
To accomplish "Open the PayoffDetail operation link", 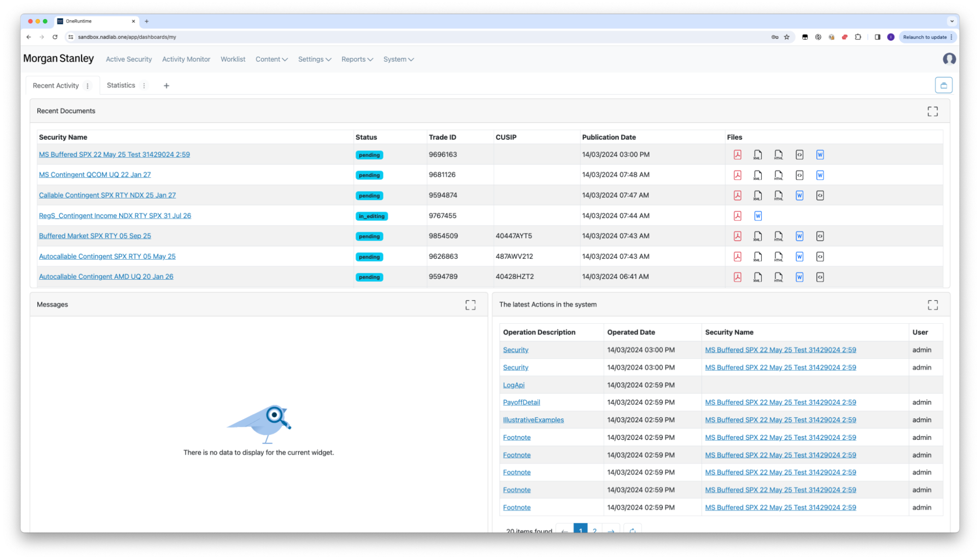I will tap(521, 402).
